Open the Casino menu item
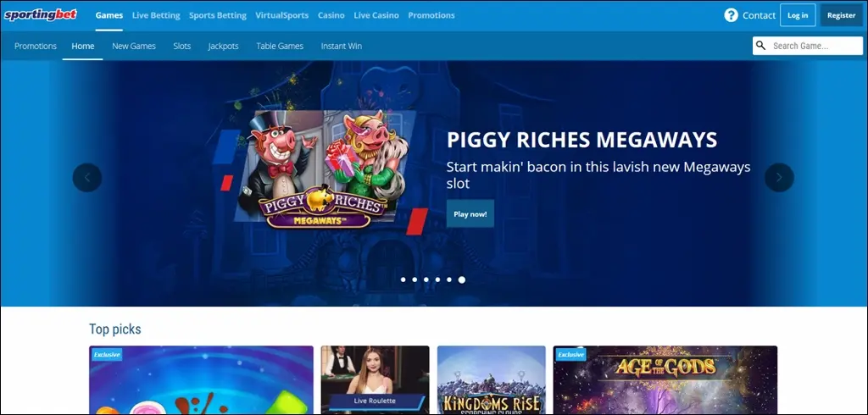 point(331,15)
